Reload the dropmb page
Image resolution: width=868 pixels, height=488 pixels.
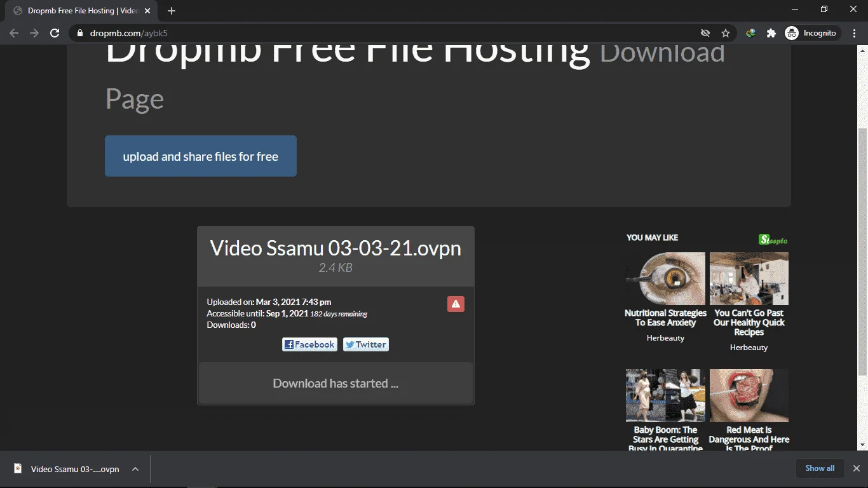tap(55, 33)
